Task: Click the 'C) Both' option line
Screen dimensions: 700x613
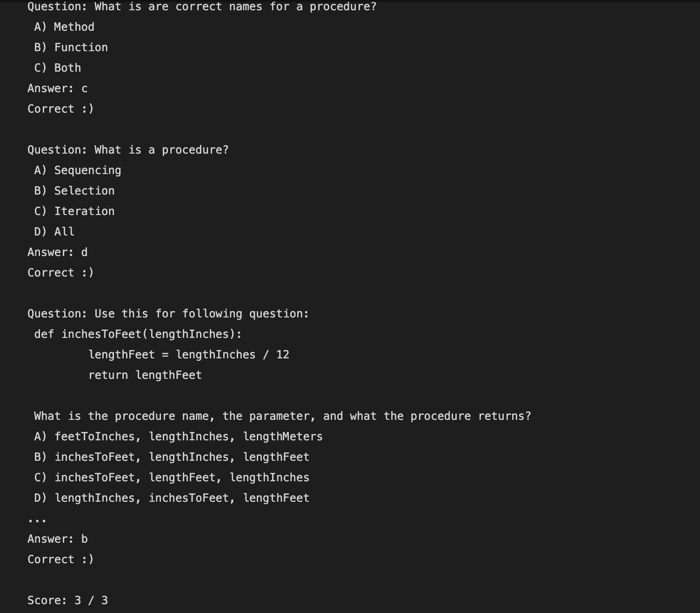Action: 58,68
